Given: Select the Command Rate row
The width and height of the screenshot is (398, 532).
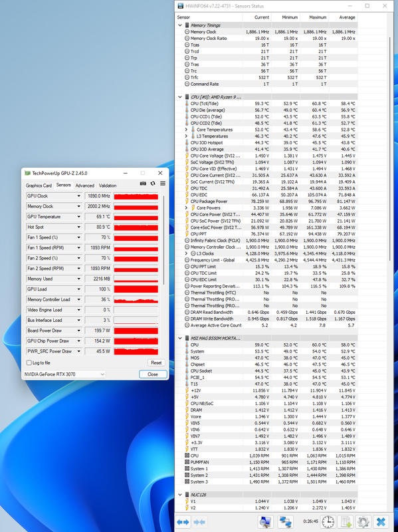Looking at the screenshot, I should (x=266, y=84).
